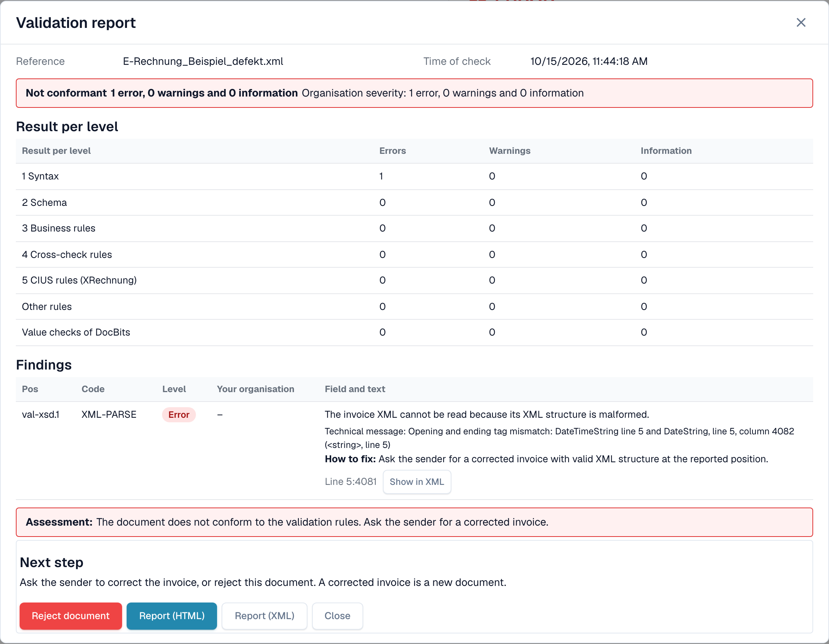Click the Reject document button
829x644 pixels.
click(70, 615)
